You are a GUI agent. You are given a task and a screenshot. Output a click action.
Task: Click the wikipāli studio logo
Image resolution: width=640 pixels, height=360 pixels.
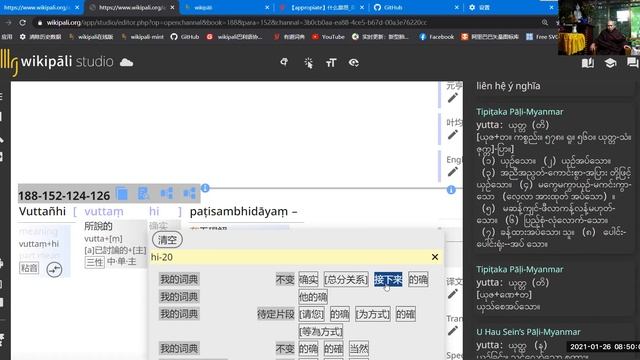click(x=57, y=62)
